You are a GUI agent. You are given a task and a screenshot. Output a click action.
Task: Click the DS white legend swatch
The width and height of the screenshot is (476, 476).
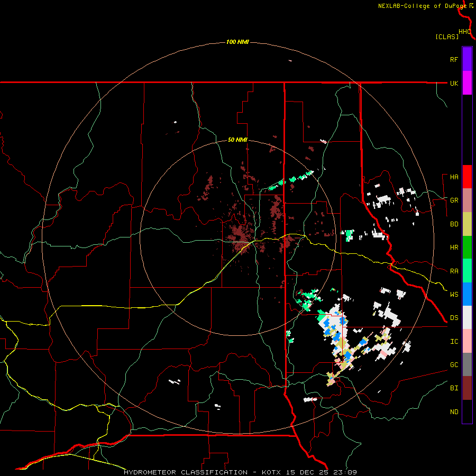click(467, 317)
